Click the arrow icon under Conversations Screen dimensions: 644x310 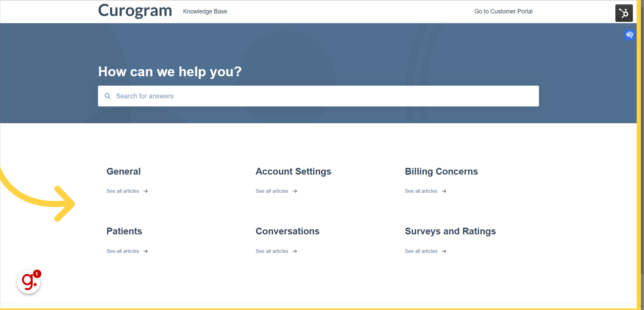(x=295, y=251)
